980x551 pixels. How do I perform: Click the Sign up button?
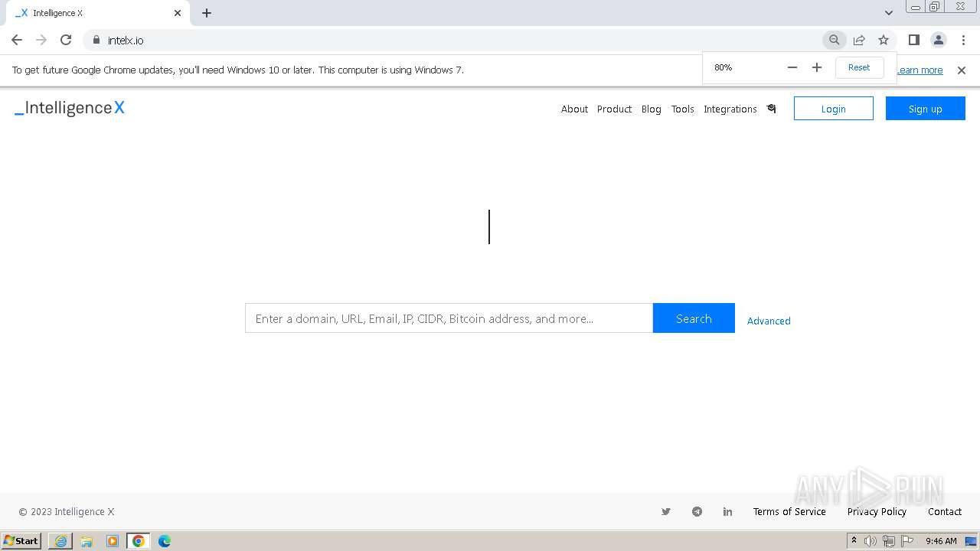[x=926, y=109]
